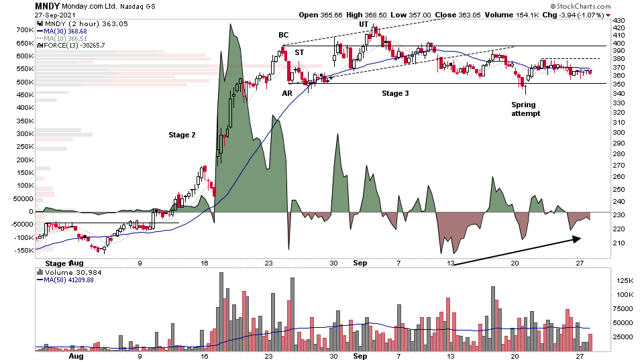Click the Monday.com Ltd. company name
The height and width of the screenshot is (362, 644).
pos(89,6)
